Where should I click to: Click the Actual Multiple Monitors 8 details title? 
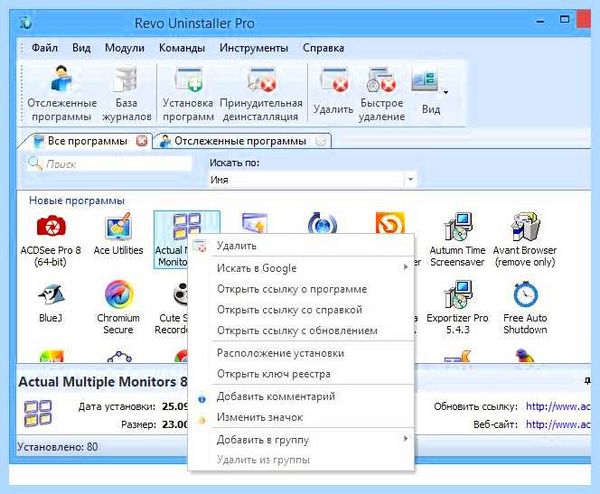[103, 382]
